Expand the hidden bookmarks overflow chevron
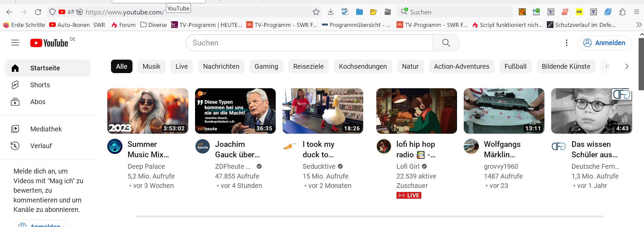Screen dimensions: 644x227 click(639, 25)
